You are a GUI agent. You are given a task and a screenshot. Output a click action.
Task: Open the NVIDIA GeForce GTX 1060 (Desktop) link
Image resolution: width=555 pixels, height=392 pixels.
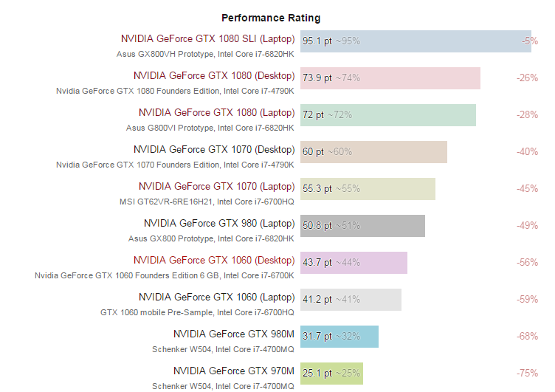click(x=213, y=261)
